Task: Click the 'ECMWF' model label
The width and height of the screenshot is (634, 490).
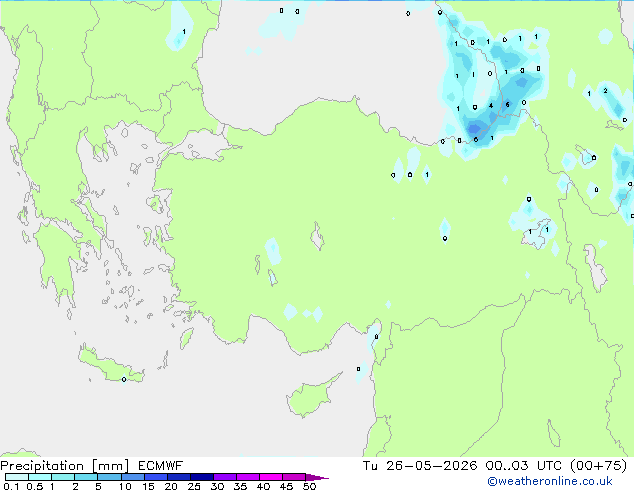Action: point(161,466)
